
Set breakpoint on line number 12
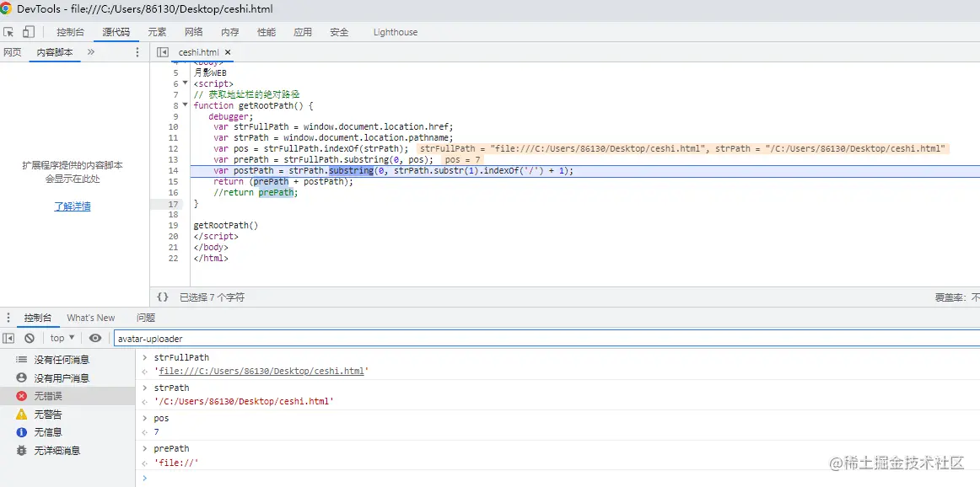click(173, 148)
